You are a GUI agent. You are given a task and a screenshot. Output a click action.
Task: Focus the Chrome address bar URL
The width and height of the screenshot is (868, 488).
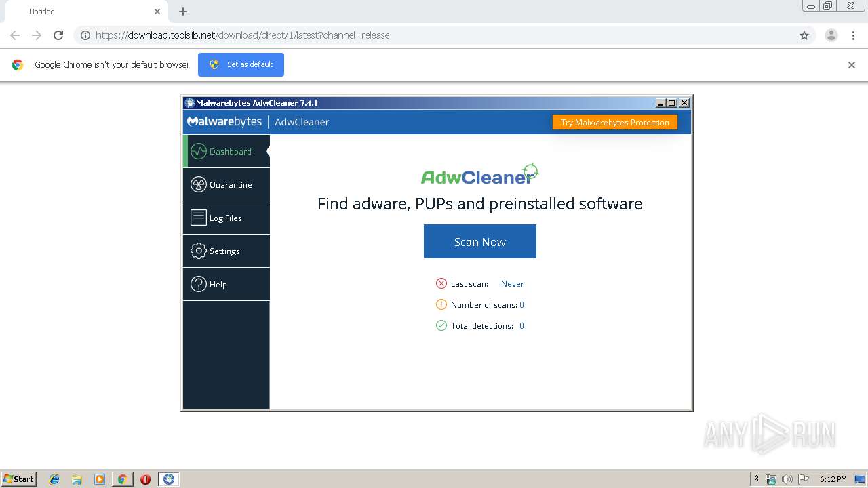[243, 35]
